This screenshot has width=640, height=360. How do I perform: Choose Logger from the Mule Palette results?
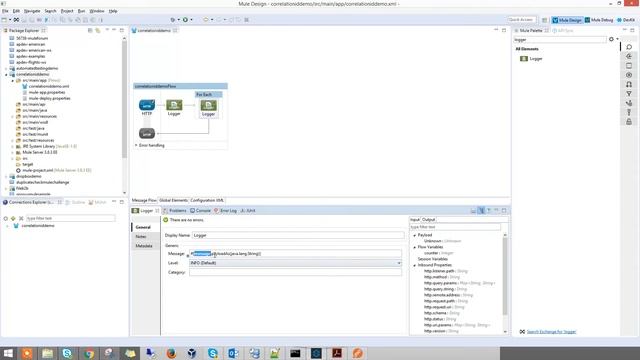click(x=531, y=59)
